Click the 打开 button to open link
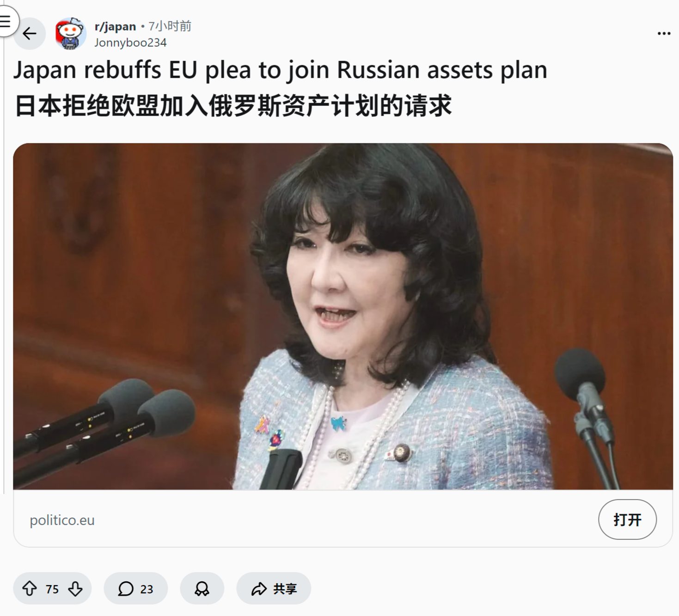 pos(627,519)
